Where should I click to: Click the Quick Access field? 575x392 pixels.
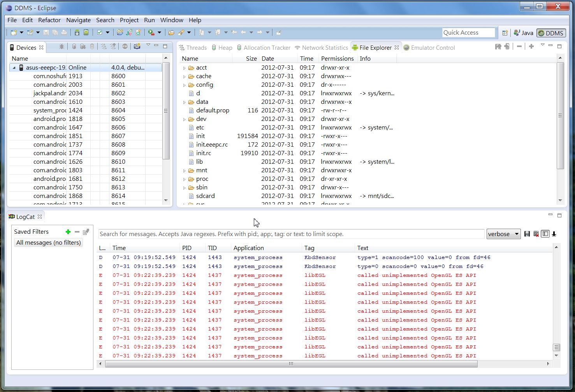[x=469, y=33]
